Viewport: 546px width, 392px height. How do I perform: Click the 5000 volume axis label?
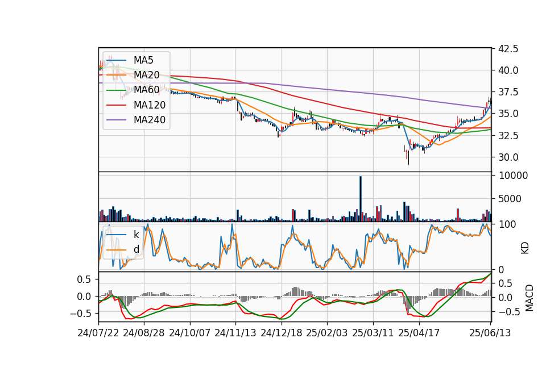tap(510, 199)
